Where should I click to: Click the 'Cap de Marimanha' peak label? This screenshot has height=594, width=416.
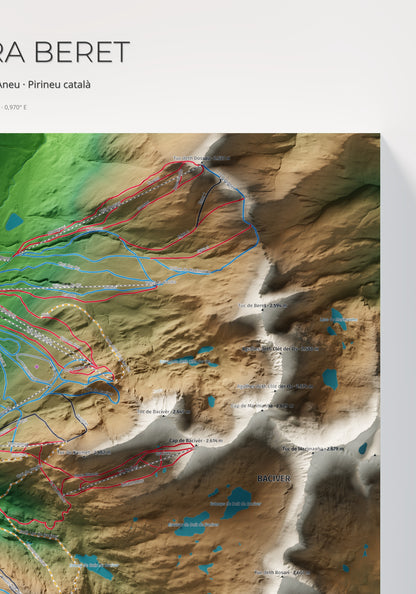[x=263, y=406]
